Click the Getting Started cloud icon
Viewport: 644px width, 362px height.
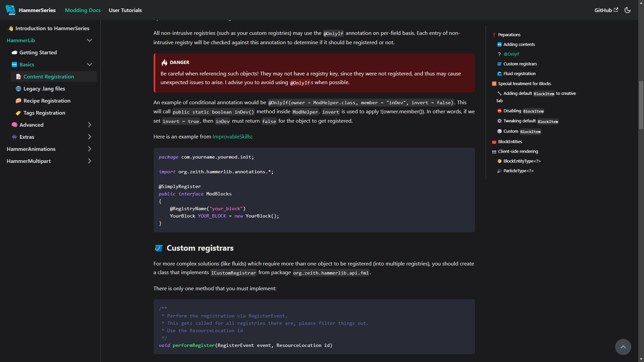point(14,53)
